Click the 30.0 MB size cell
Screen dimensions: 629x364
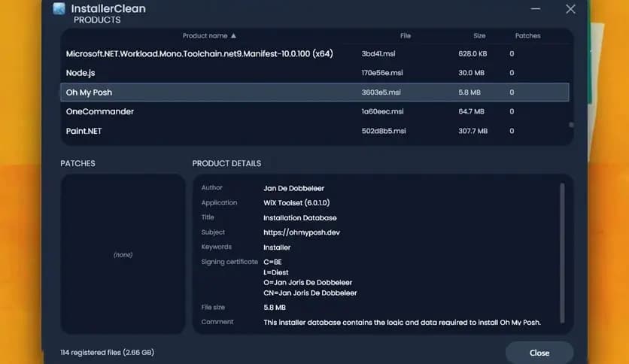pyautogui.click(x=471, y=73)
